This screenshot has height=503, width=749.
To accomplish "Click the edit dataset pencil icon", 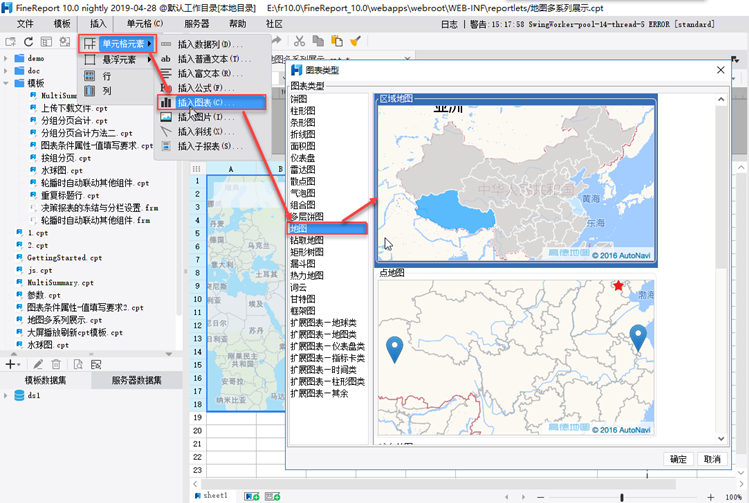I will (38, 364).
